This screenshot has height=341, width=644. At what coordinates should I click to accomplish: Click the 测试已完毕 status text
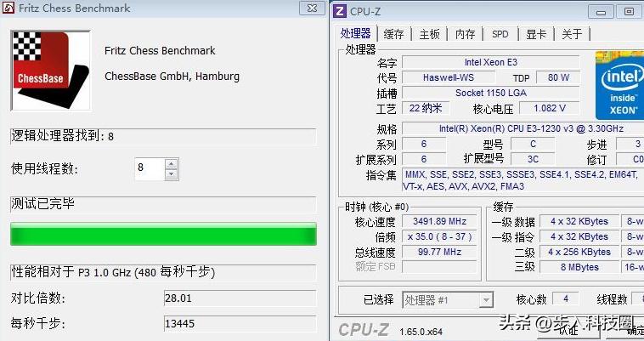click(x=42, y=204)
